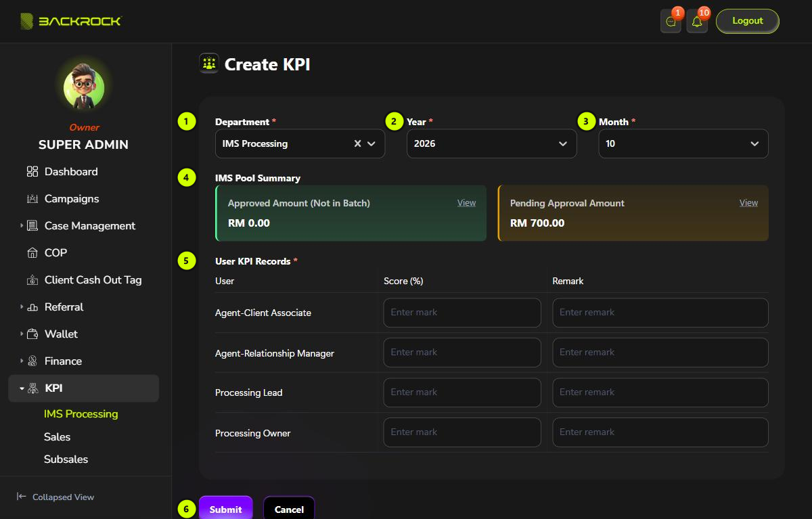The width and height of the screenshot is (812, 519).
Task: Click the Referral icon in sidebar
Action: pyautogui.click(x=32, y=307)
